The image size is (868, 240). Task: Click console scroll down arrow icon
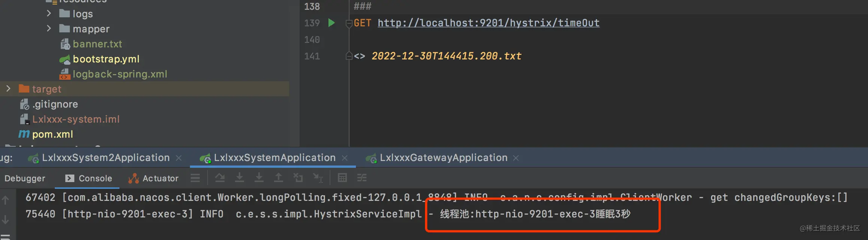[6, 220]
